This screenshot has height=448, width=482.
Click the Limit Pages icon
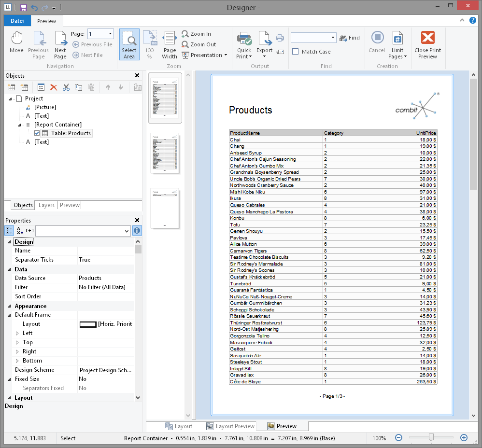(397, 39)
